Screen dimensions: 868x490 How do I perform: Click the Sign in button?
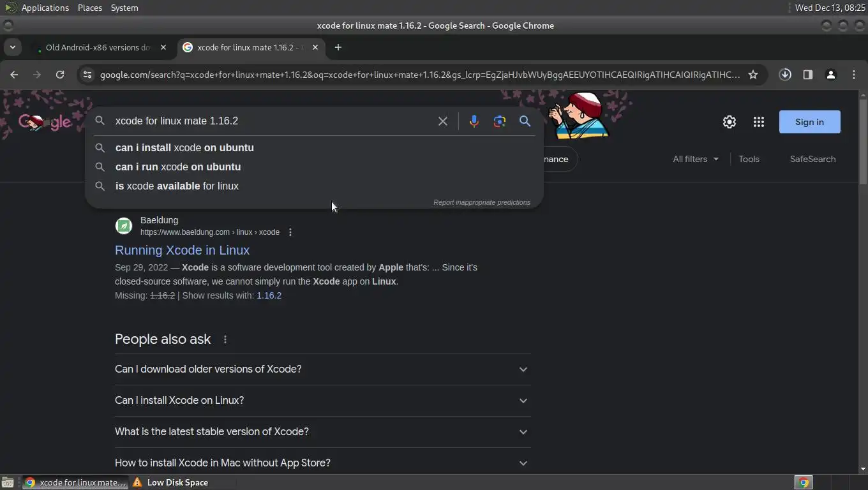click(x=809, y=122)
